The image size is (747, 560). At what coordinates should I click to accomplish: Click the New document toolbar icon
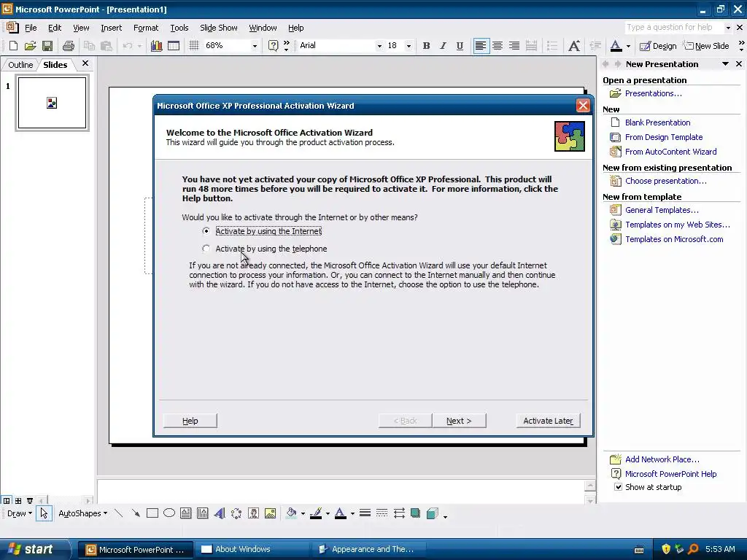(x=13, y=46)
